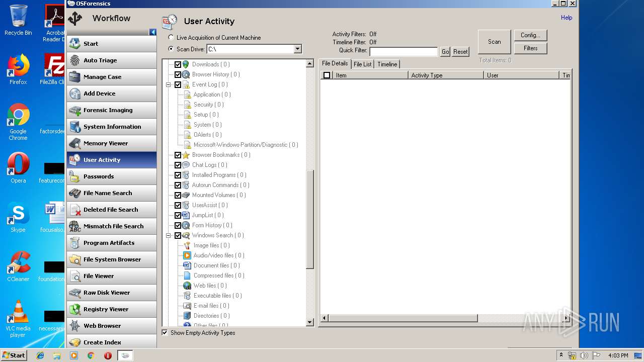Open Deleted File Search icon

75,210
